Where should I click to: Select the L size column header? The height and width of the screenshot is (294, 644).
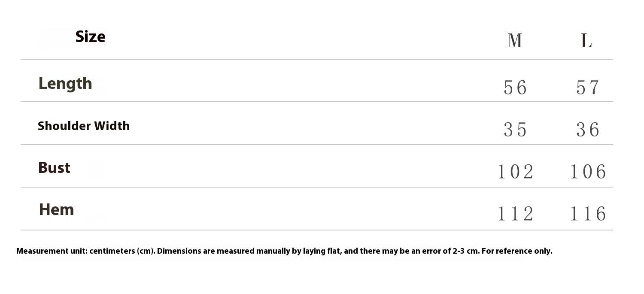click(586, 41)
